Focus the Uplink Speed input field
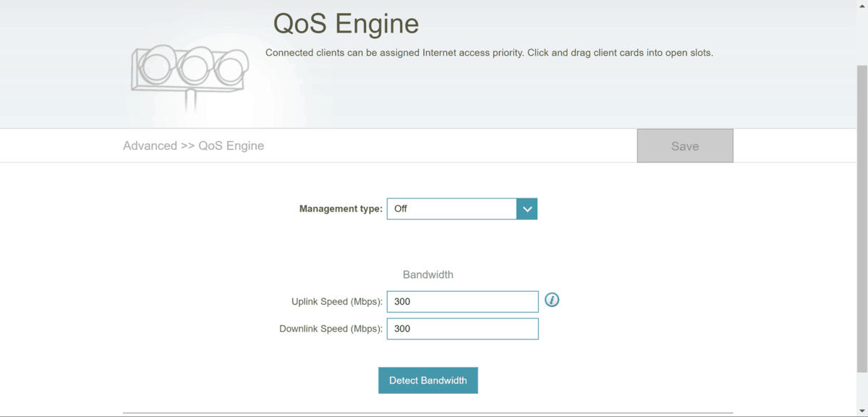 (462, 301)
